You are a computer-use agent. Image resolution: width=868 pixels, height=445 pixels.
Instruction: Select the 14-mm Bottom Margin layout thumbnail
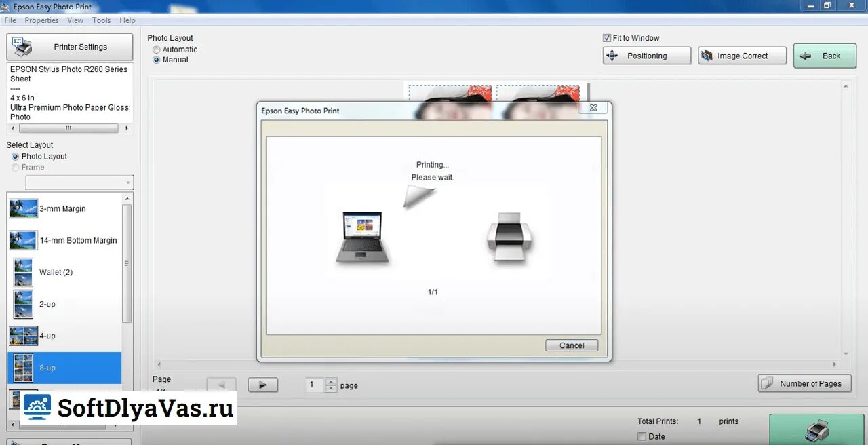(23, 240)
